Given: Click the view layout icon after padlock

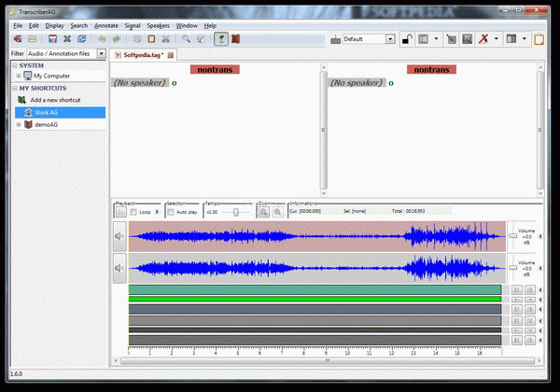Looking at the screenshot, I should pyautogui.click(x=423, y=39).
